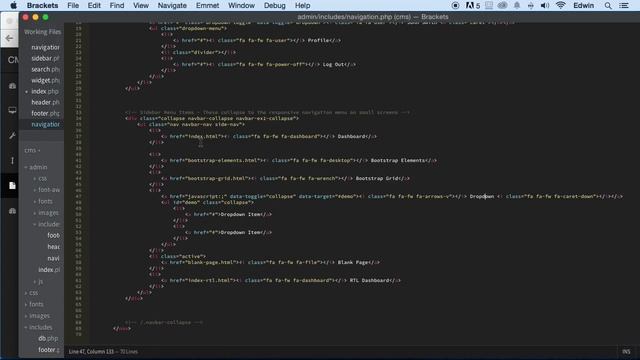Screen dimensions: 640x360
Task: Open footer.php in Working Files
Action: [x=45, y=113]
